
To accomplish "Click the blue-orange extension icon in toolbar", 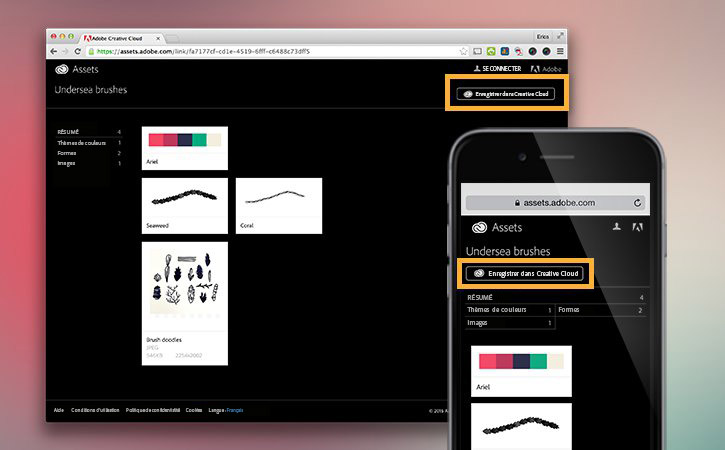I will tap(505, 51).
